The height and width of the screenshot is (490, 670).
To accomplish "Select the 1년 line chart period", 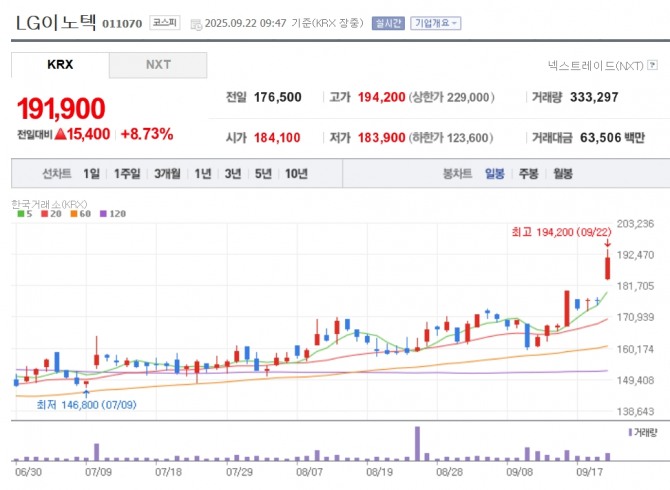I will [x=203, y=174].
